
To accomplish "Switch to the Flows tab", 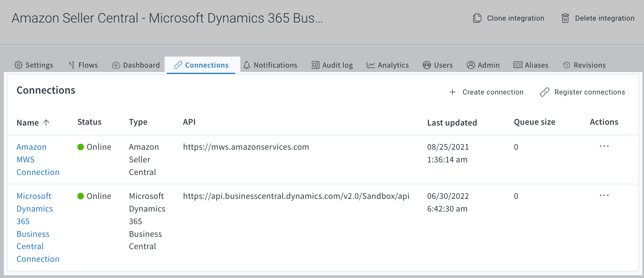I will 83,65.
